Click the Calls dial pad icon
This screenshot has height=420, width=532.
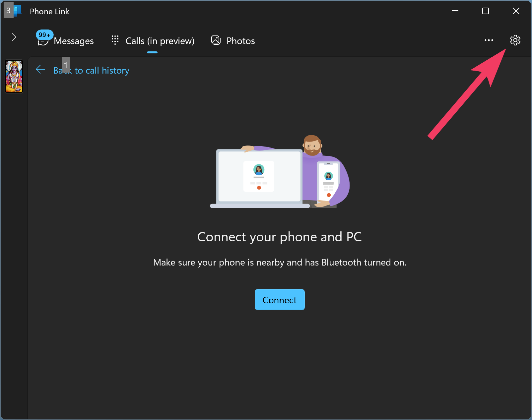coord(115,40)
